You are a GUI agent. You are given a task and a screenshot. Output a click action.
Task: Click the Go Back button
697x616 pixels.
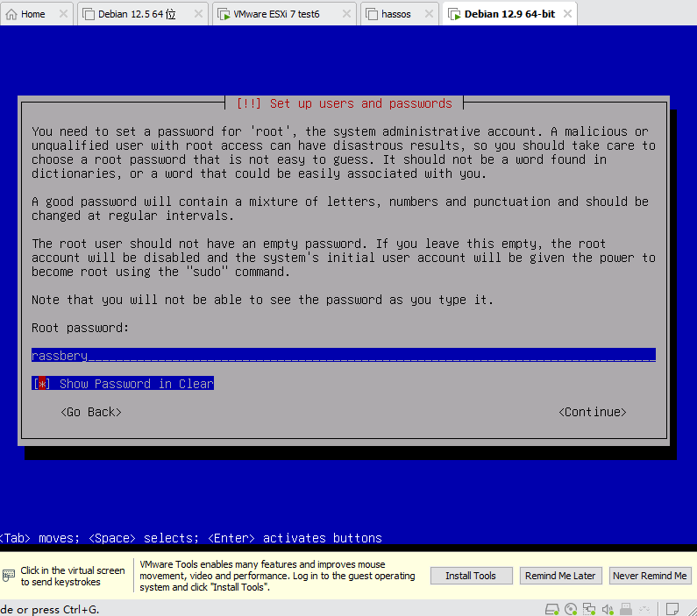pos(91,412)
